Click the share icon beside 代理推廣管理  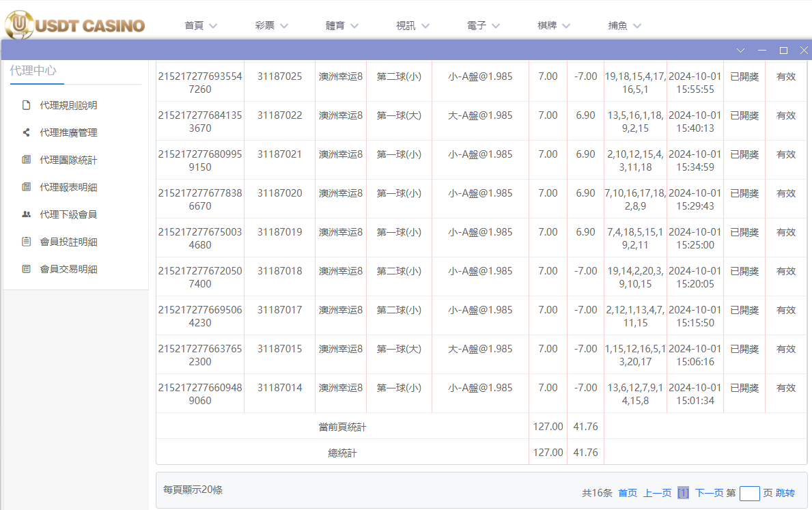tap(27, 132)
